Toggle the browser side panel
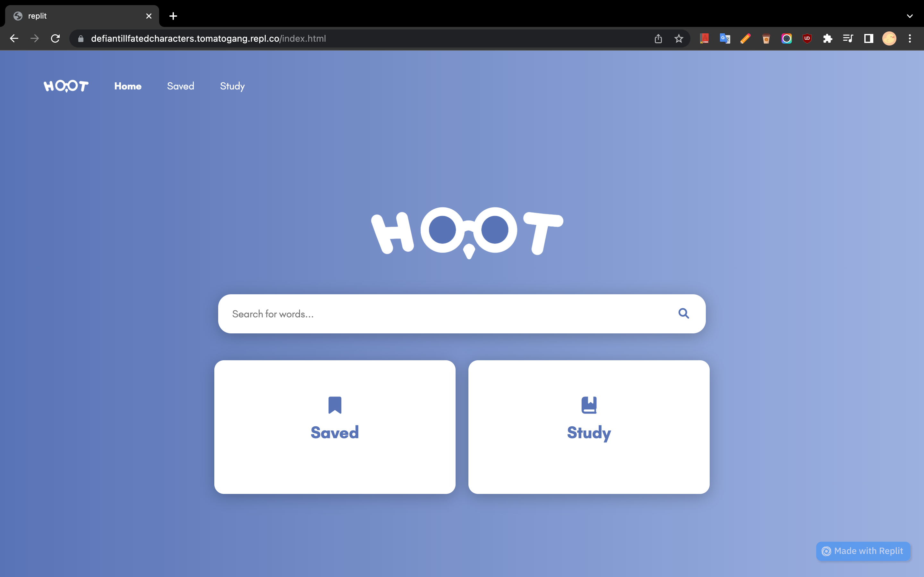The width and height of the screenshot is (924, 577). pyautogui.click(x=868, y=38)
